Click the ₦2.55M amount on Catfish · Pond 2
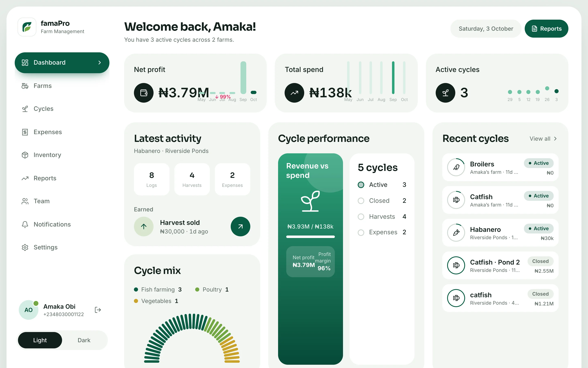The image size is (588, 368). point(544,271)
